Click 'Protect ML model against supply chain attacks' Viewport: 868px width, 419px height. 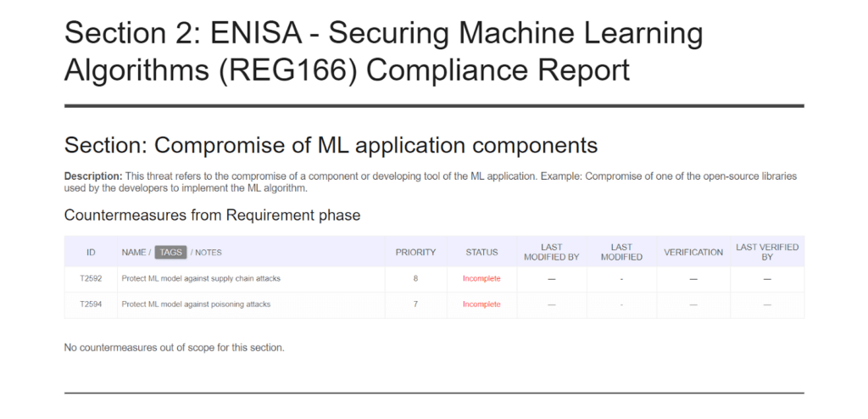pyautogui.click(x=201, y=279)
